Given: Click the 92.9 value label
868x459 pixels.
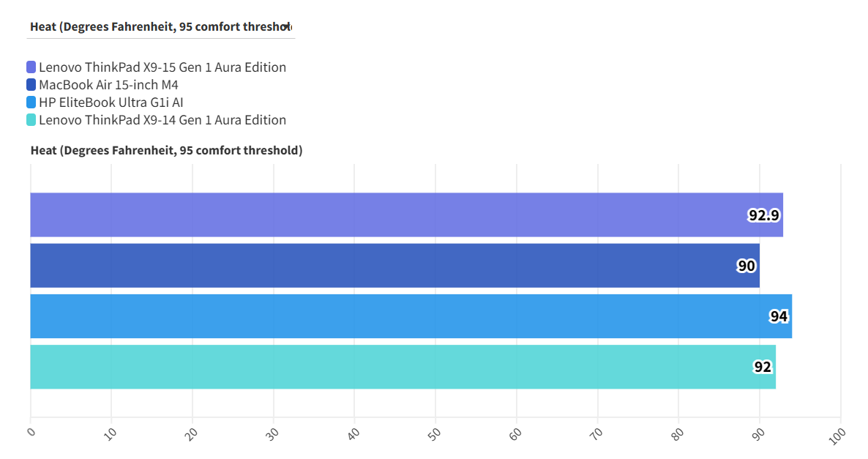Looking at the screenshot, I should coord(763,215).
